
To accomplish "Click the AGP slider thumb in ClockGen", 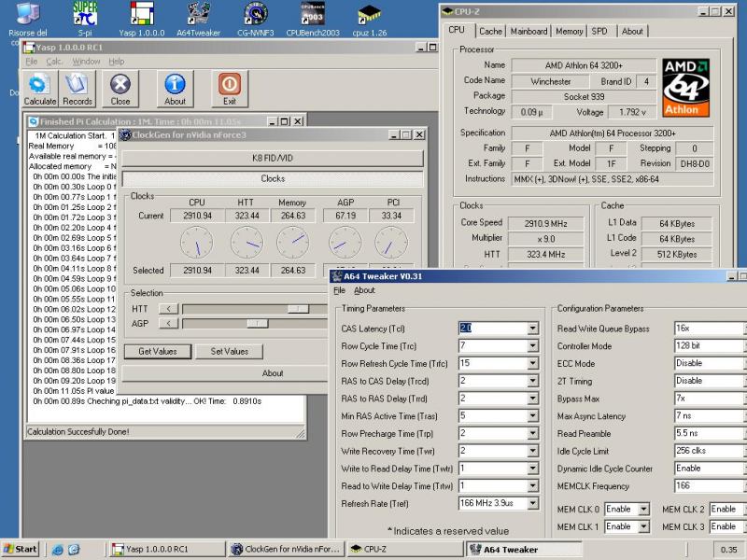I will coord(258,324).
